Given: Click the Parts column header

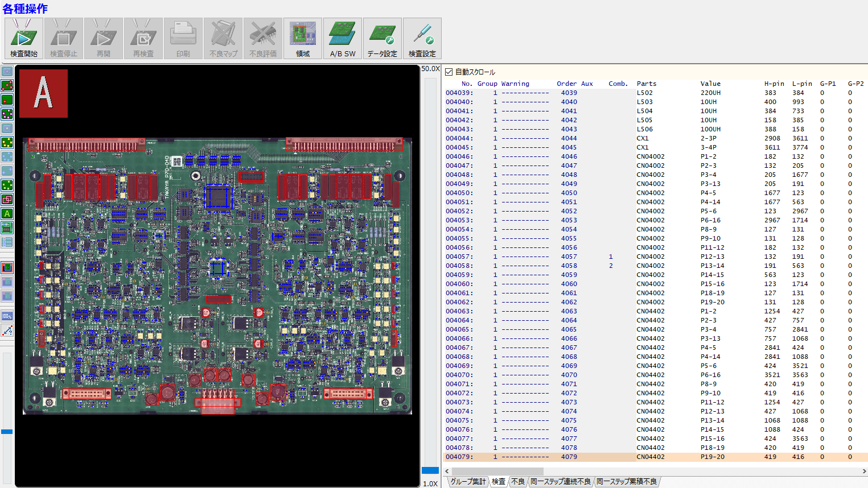Looking at the screenshot, I should pos(647,84).
